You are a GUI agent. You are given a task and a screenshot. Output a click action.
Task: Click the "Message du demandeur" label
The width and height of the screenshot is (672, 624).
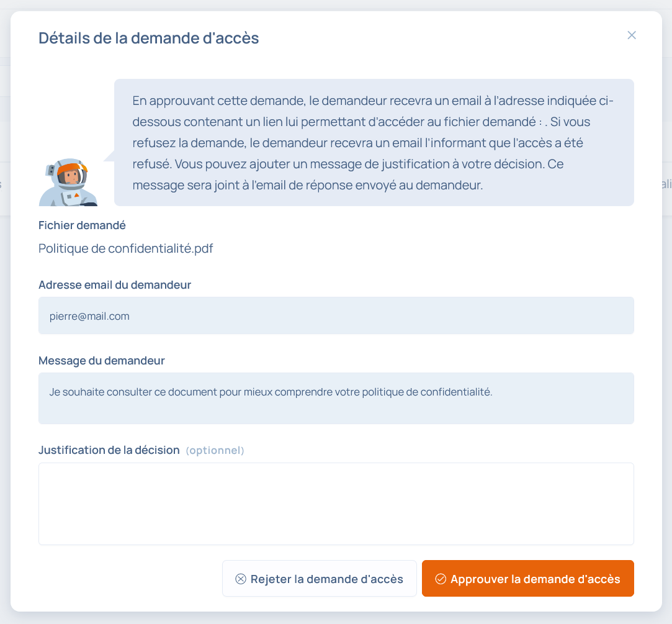point(102,361)
